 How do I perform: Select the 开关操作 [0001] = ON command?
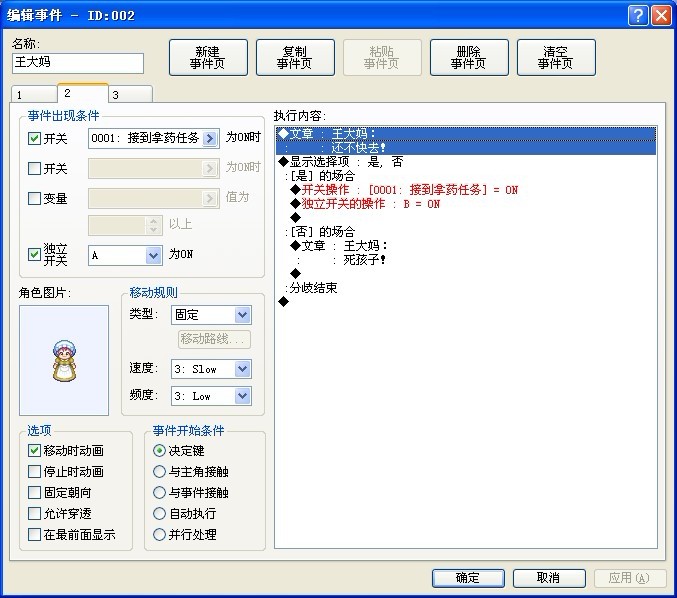tap(466, 190)
